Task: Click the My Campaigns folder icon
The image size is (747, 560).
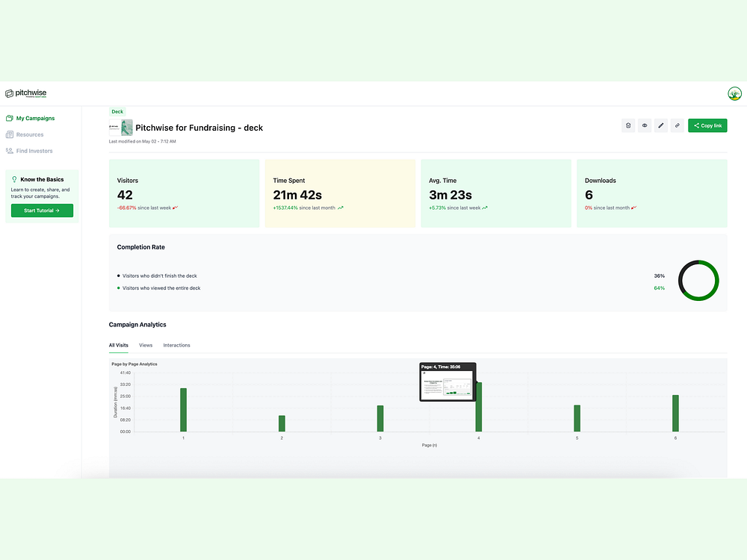Action: pyautogui.click(x=9, y=118)
